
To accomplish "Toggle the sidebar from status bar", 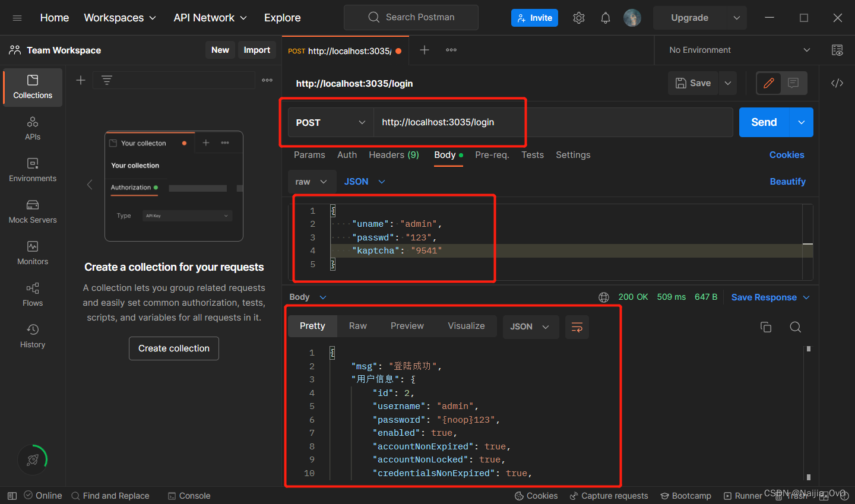I will point(12,496).
